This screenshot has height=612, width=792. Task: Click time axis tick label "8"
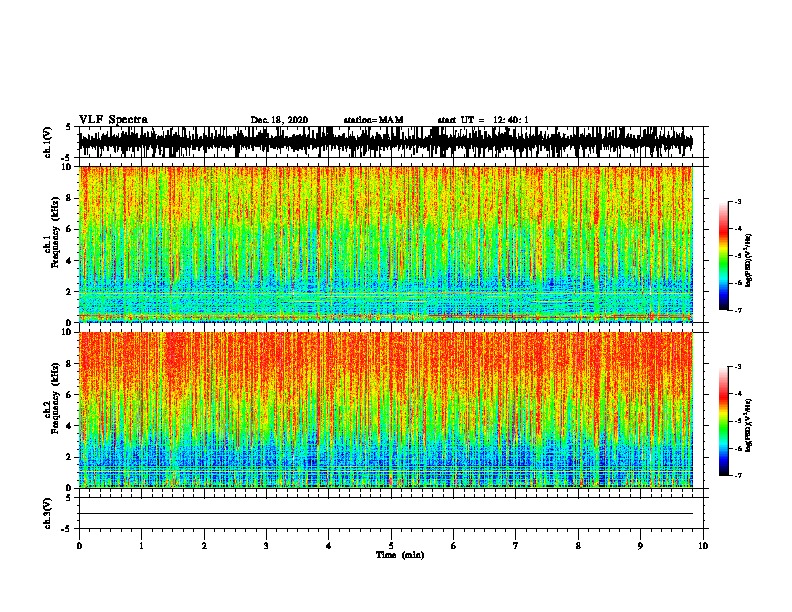tap(578, 546)
